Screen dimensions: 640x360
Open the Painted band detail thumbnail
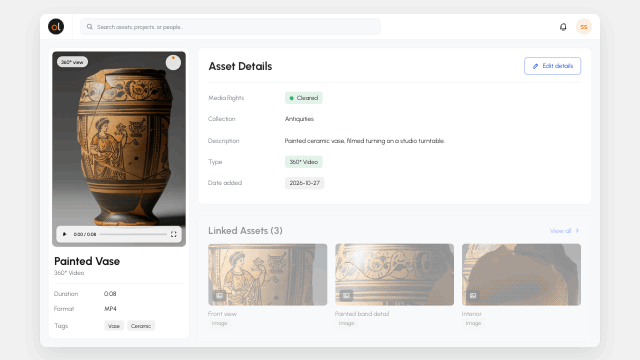pos(394,275)
